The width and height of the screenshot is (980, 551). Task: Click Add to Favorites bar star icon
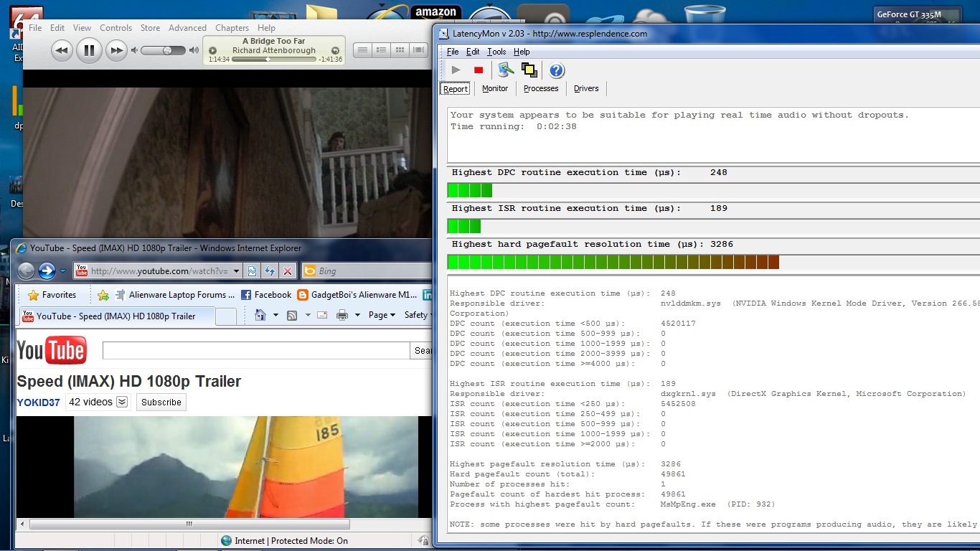(103, 295)
